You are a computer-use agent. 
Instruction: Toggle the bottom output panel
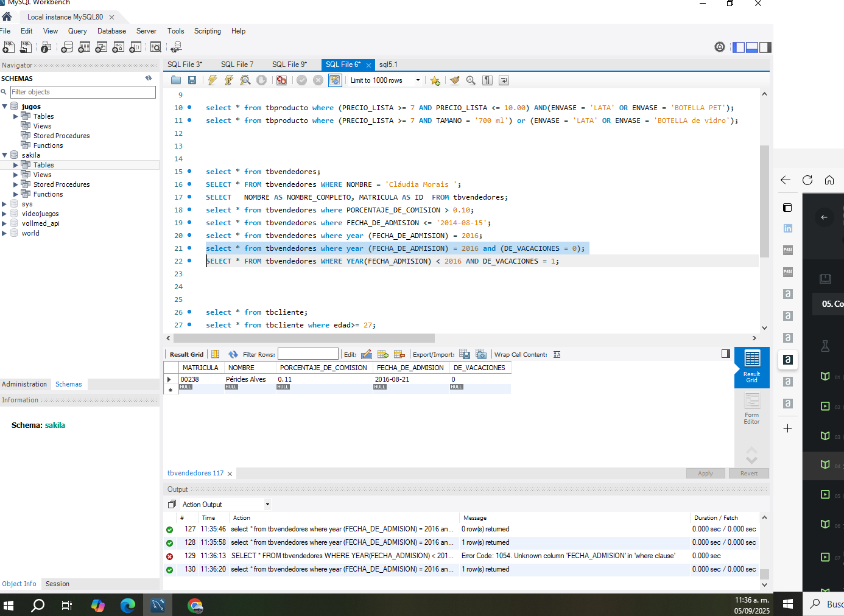(x=752, y=47)
